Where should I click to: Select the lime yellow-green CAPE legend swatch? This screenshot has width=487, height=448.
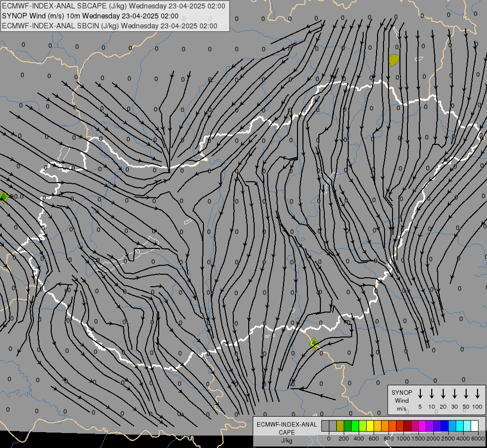click(363, 426)
